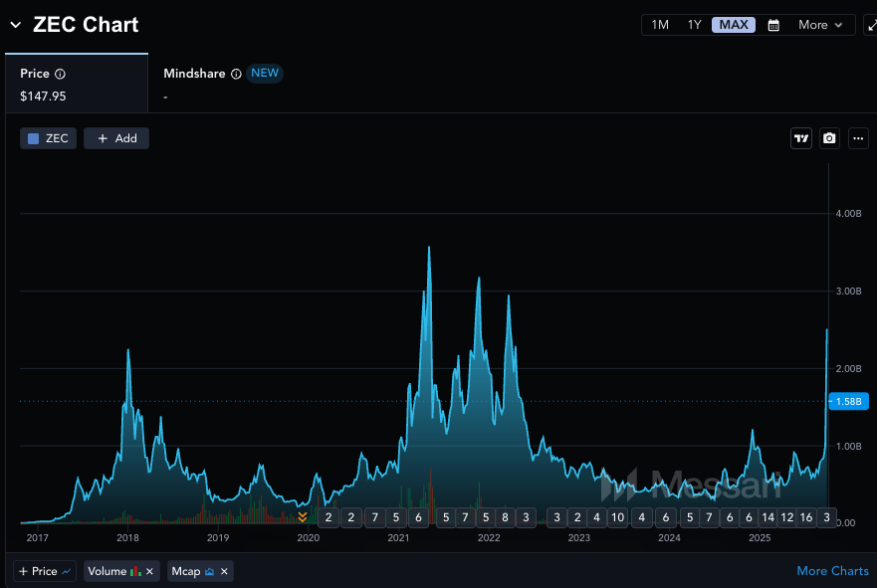Viewport: 877px width, 588px height.
Task: Click the 2024 year axis label
Action: 669,537
